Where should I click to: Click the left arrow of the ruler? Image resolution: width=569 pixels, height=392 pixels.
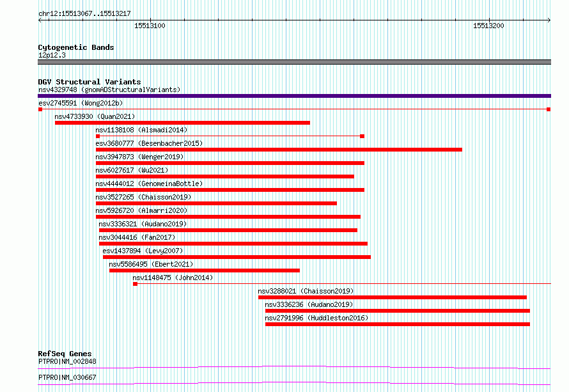tap(40, 20)
